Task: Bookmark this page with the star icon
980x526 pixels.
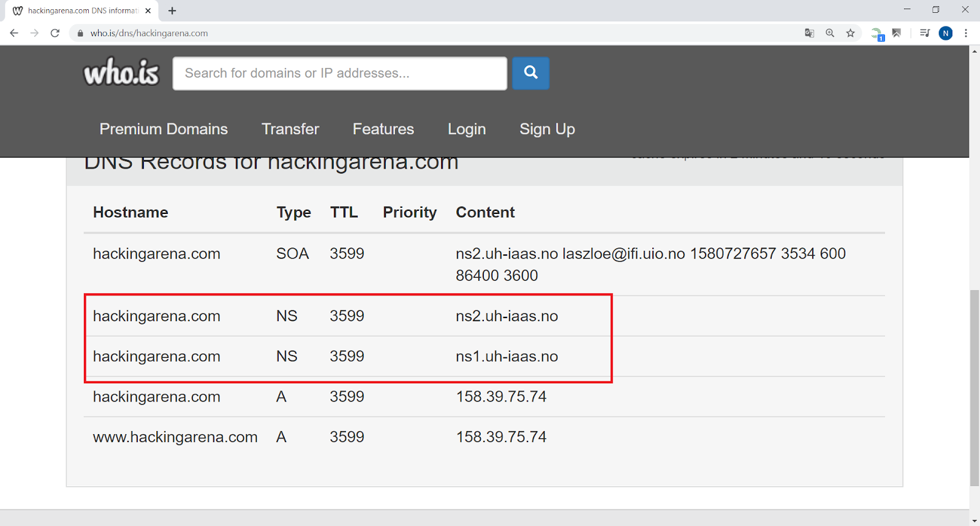Action: (850, 33)
